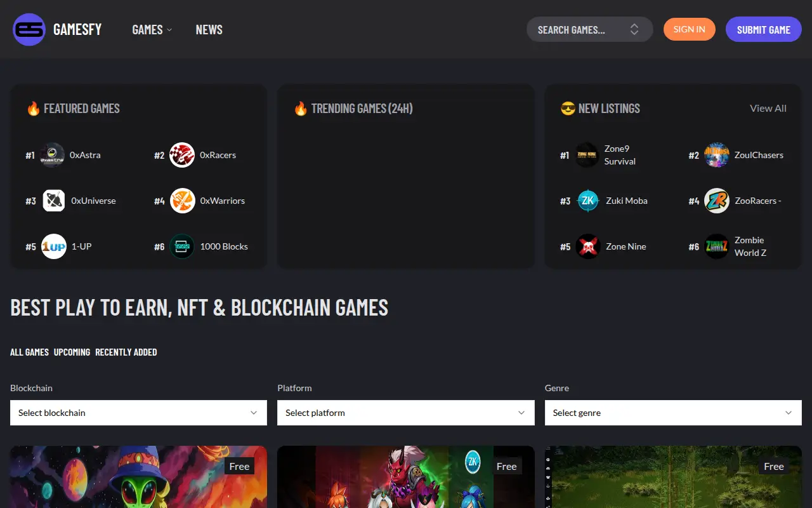This screenshot has height=508, width=812.
Task: Click the 0xUniverse game name
Action: tap(93, 201)
